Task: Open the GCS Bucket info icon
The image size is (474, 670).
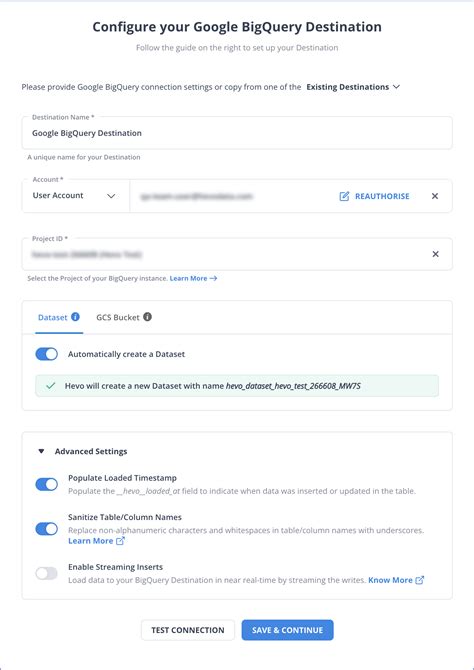Action: click(147, 317)
